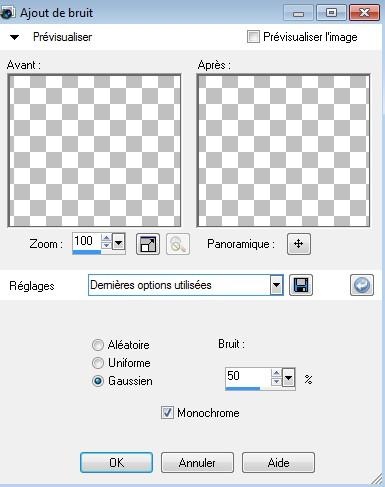Click the app icon in title bar

point(7,13)
